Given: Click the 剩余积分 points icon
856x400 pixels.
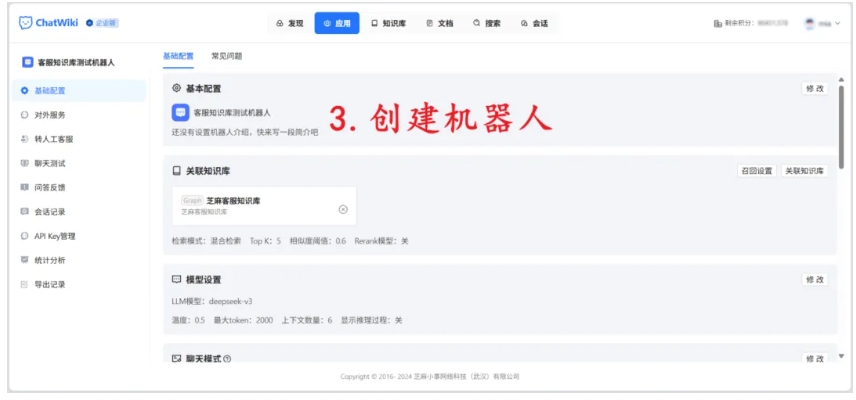Looking at the screenshot, I should click(717, 23).
